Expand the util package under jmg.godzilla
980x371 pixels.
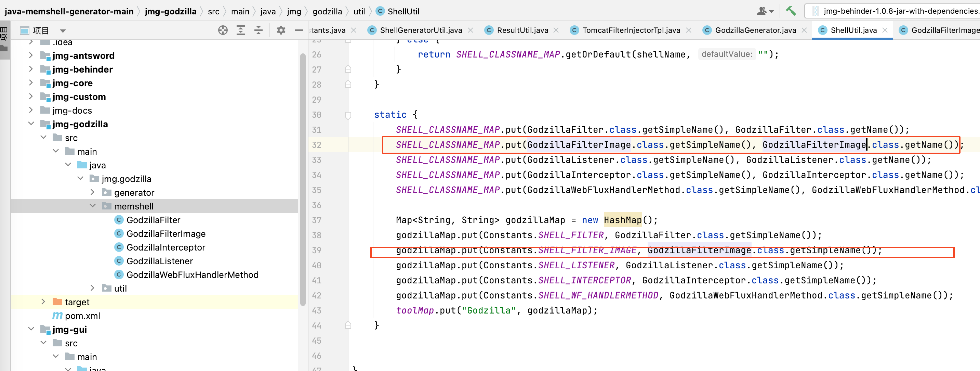point(93,288)
